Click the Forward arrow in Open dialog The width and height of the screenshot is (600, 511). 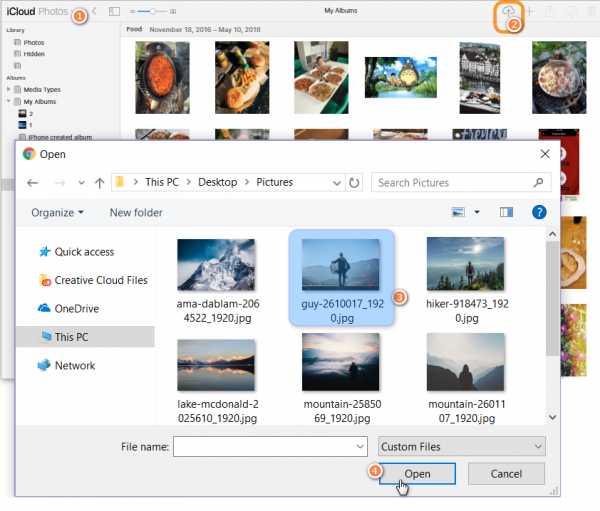60,183
